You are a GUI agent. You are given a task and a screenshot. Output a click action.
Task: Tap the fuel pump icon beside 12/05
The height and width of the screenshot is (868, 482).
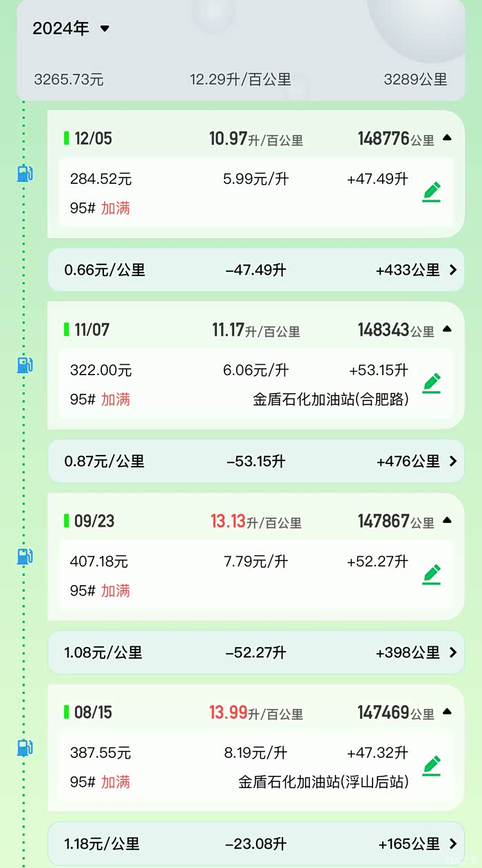tap(25, 173)
